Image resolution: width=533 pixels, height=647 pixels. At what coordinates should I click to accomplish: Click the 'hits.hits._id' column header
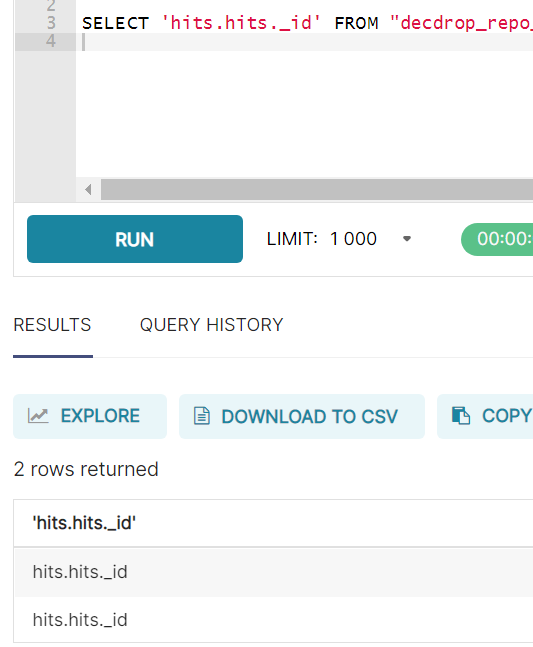click(84, 523)
